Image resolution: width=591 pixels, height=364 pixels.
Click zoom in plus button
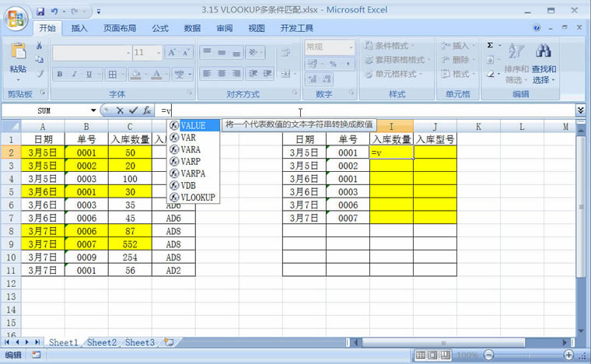tap(568, 355)
